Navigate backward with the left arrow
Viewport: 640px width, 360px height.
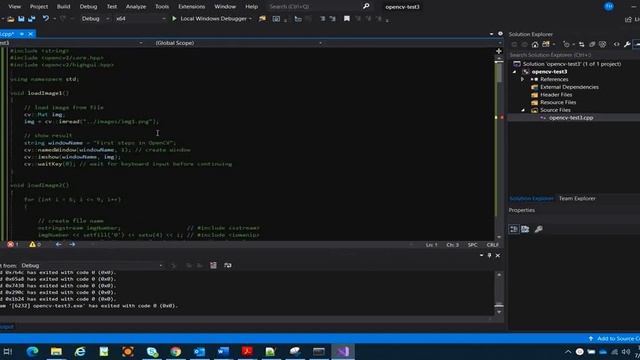point(58,244)
